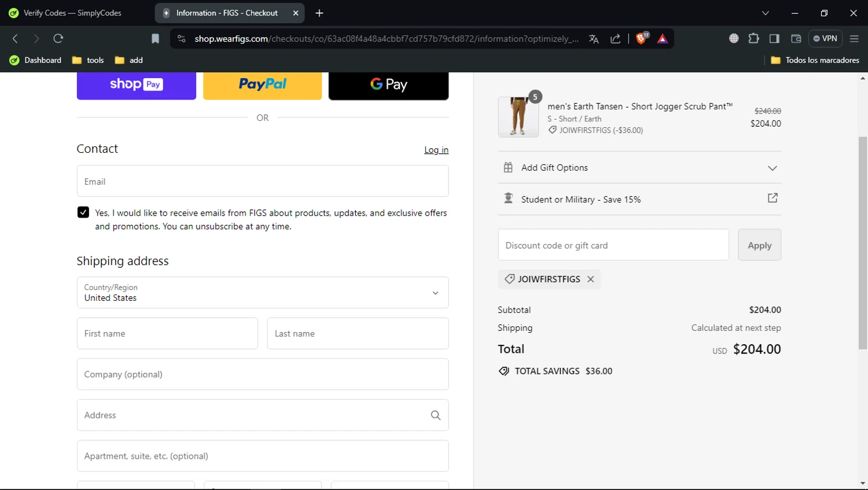Click the Company (optional) field
868x490 pixels.
[263, 374]
